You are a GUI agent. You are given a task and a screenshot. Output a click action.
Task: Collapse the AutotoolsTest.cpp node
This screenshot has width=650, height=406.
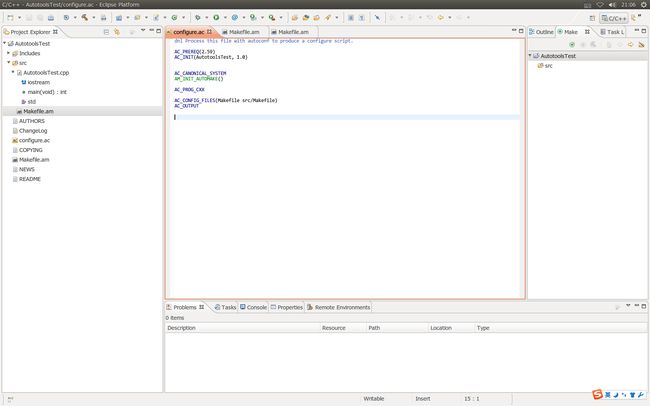tap(13, 72)
